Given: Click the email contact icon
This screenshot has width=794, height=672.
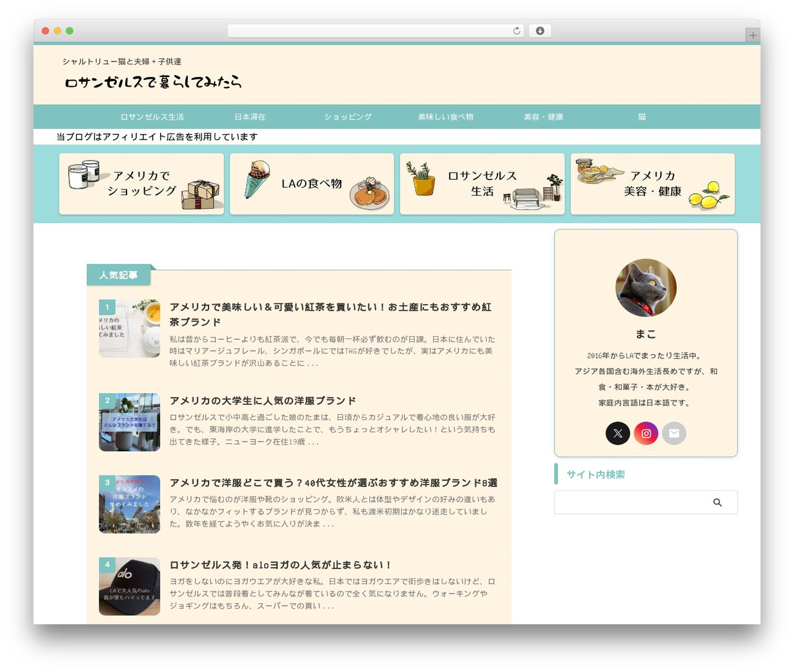Looking at the screenshot, I should point(674,433).
